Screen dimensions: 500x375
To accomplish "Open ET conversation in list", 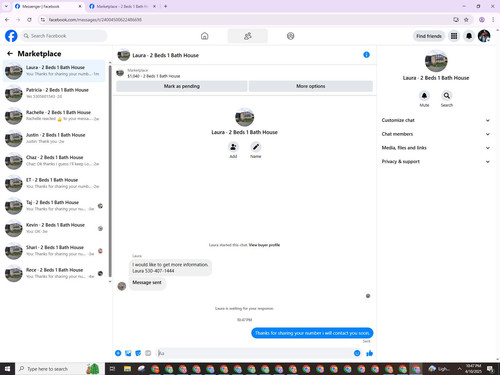I will coord(54,183).
